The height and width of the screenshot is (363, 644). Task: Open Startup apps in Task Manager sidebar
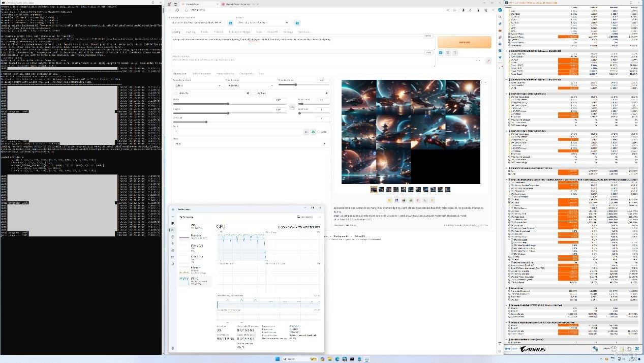[173, 244]
